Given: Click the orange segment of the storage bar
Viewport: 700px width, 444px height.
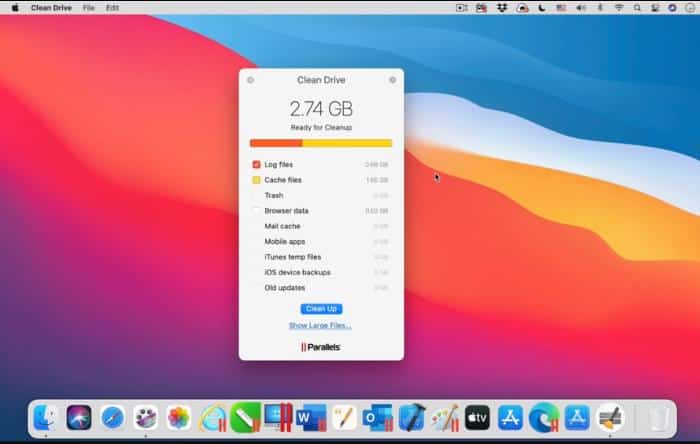Looking at the screenshot, I should (276, 143).
